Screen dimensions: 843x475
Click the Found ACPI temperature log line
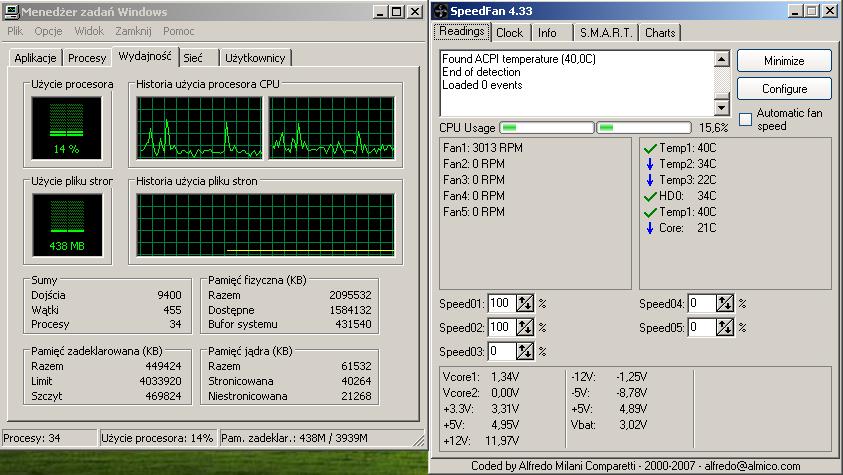coord(519,59)
